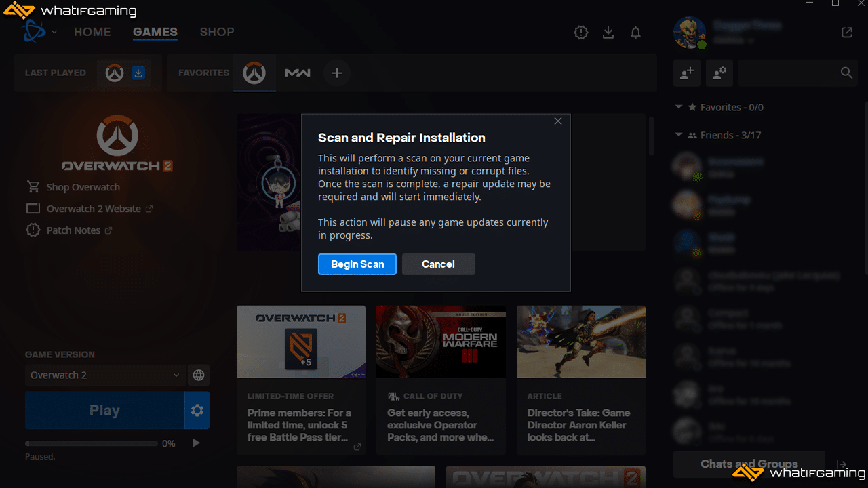Click the last played download badge
The height and width of the screenshot is (488, 868).
(x=138, y=73)
